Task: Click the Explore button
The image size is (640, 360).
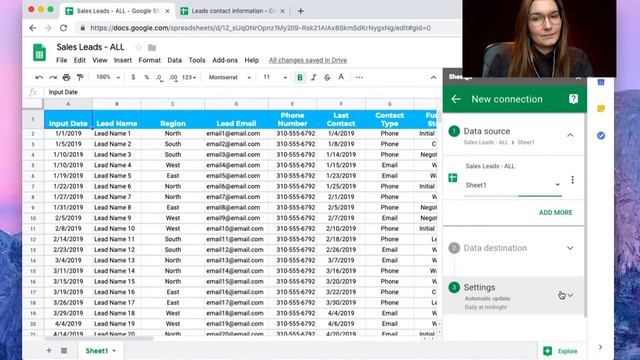Action: click(560, 351)
